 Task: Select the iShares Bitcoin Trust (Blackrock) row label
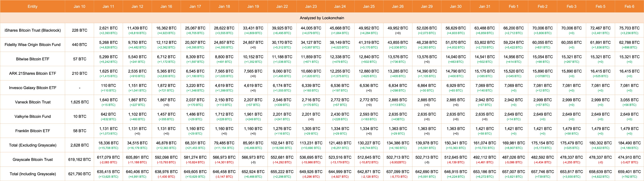[x=33, y=30]
